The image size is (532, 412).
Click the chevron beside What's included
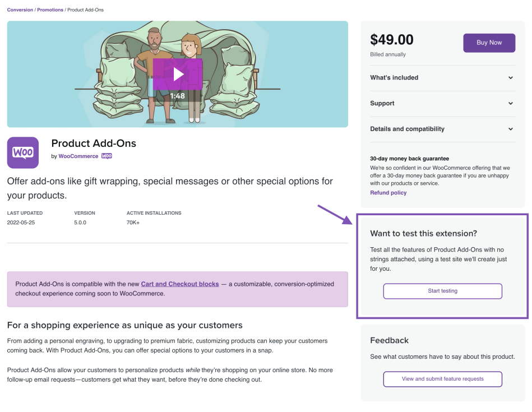click(x=511, y=78)
